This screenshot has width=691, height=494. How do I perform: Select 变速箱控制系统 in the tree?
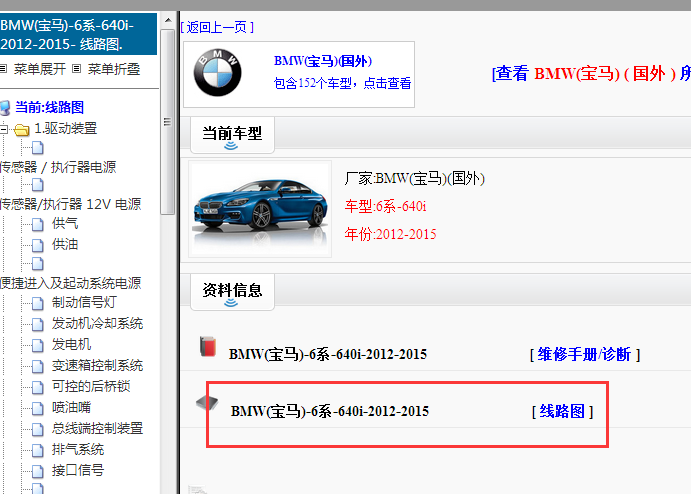click(x=97, y=365)
